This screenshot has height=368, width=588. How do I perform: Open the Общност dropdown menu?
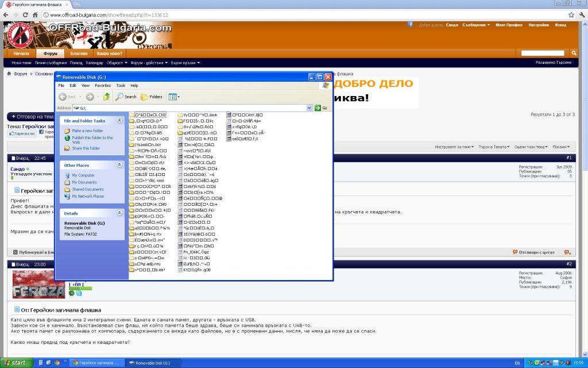[117, 63]
